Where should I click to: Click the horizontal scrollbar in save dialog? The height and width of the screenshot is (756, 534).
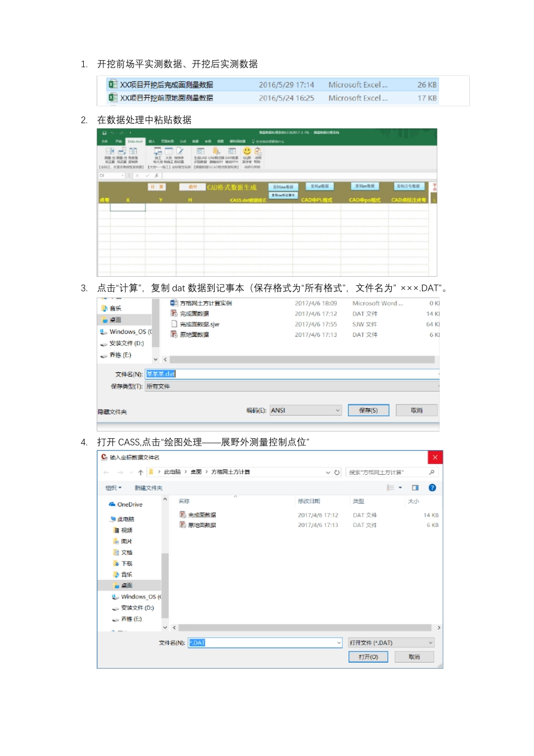tap(302, 359)
